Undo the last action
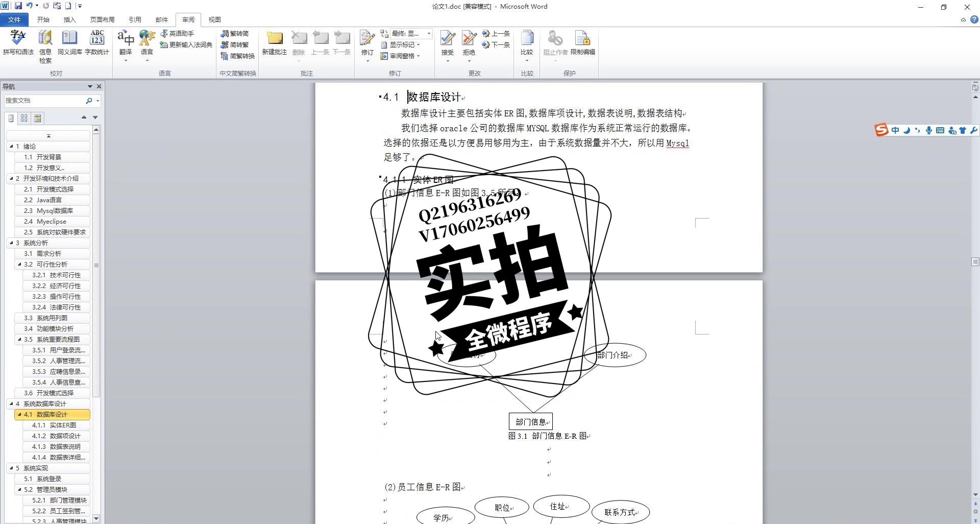Screen dimensions: 980x524 click(29, 6)
